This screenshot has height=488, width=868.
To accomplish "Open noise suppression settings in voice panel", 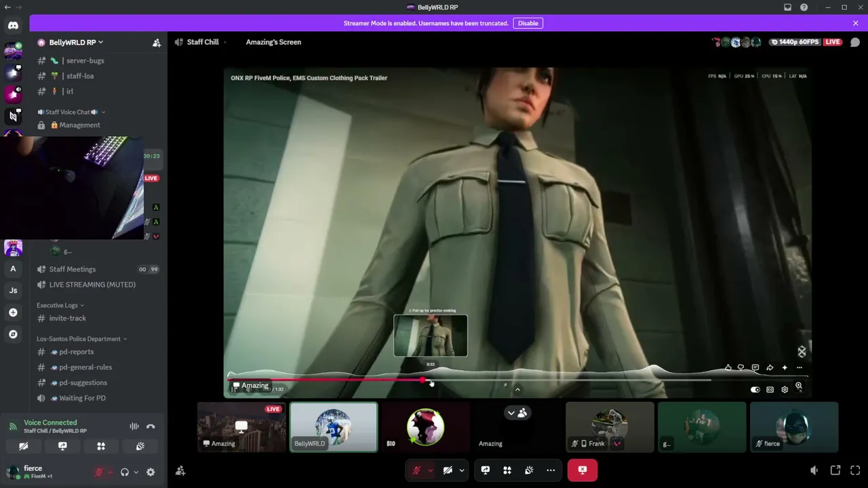I will pos(134,426).
